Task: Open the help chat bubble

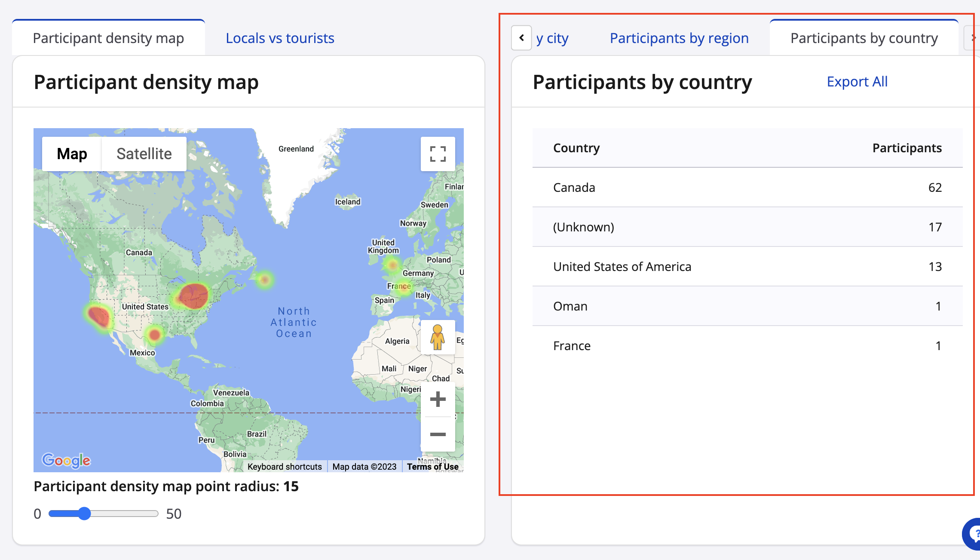Action: tap(973, 533)
